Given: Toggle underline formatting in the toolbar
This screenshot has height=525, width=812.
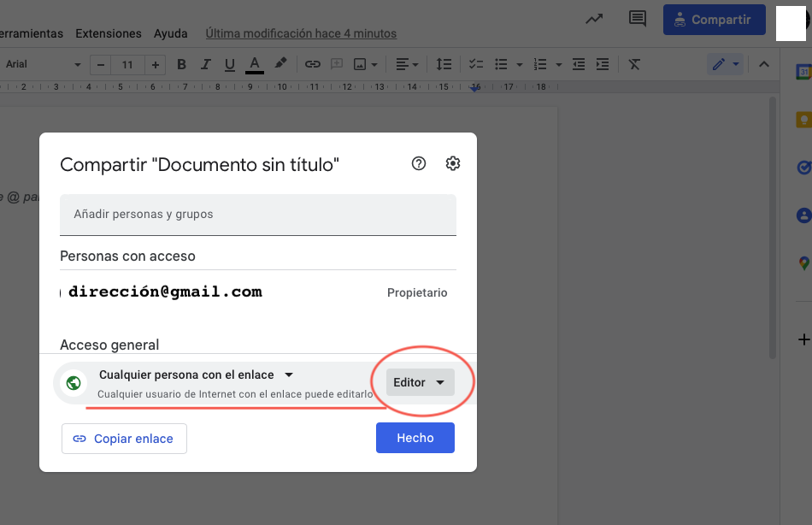Looking at the screenshot, I should [229, 64].
